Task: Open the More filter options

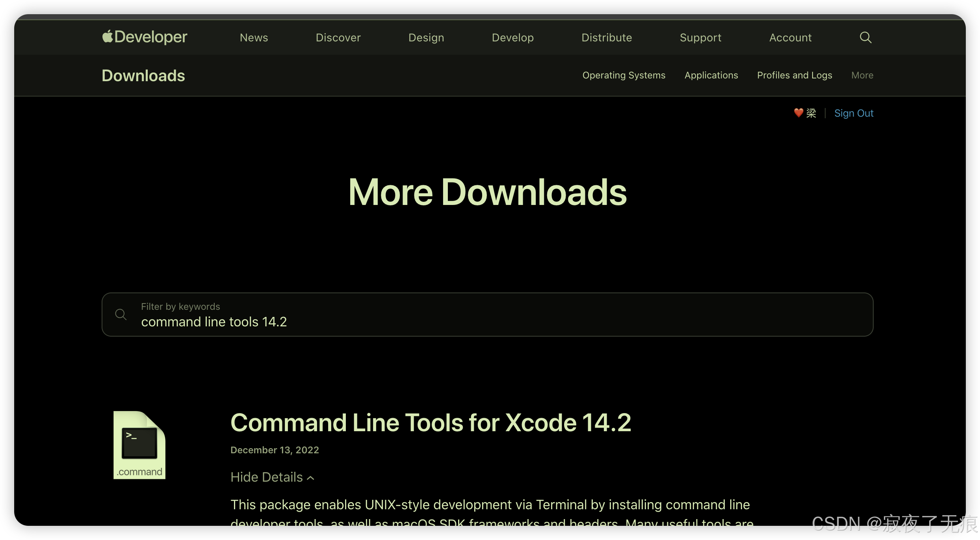Action: click(862, 75)
